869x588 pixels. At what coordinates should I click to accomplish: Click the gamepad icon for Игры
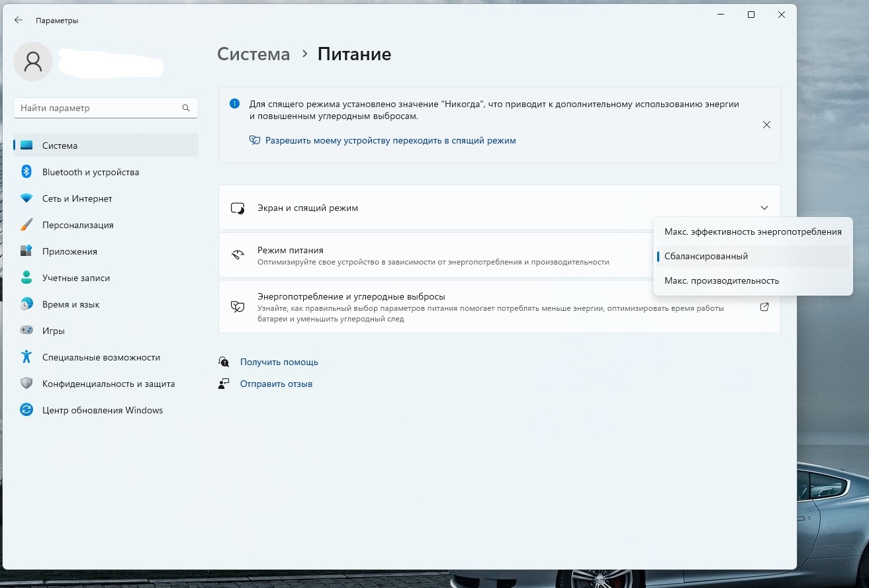26,330
